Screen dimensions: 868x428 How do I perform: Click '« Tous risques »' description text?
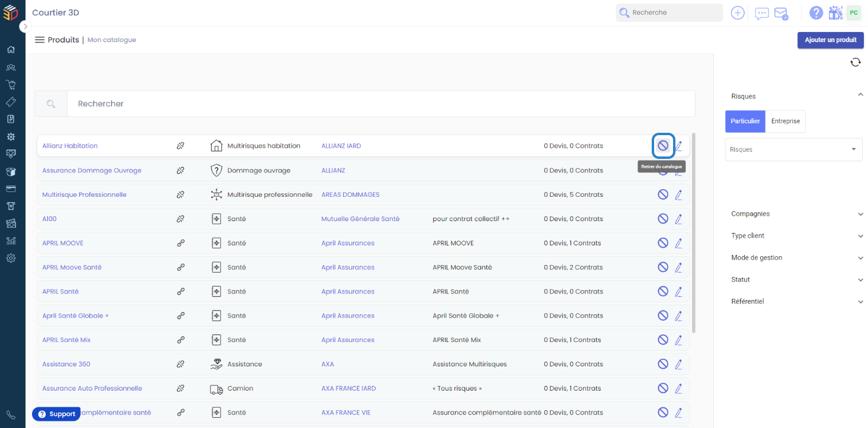pos(457,388)
